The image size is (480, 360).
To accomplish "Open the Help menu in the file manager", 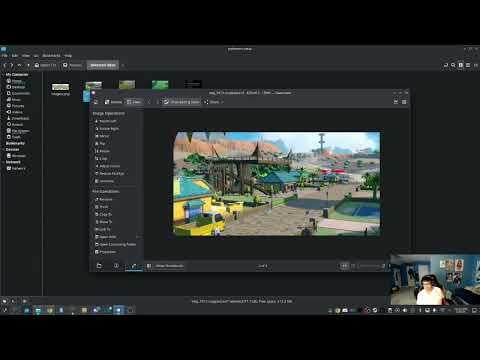I will (x=68, y=56).
